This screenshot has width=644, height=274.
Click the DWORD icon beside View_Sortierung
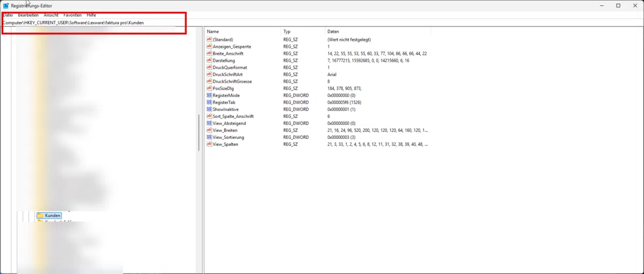click(209, 137)
